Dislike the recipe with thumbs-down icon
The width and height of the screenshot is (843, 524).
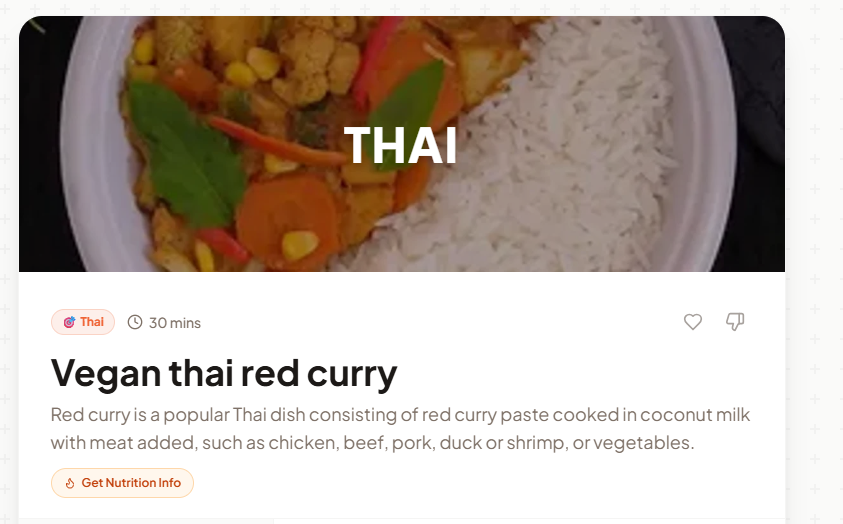(x=735, y=321)
